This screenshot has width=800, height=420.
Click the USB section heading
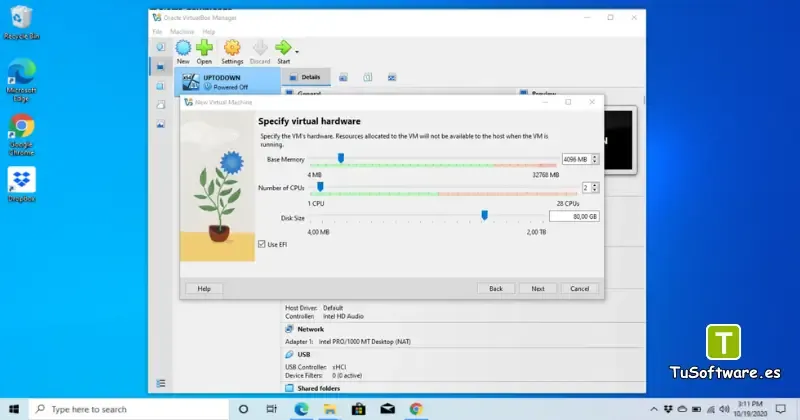304,354
